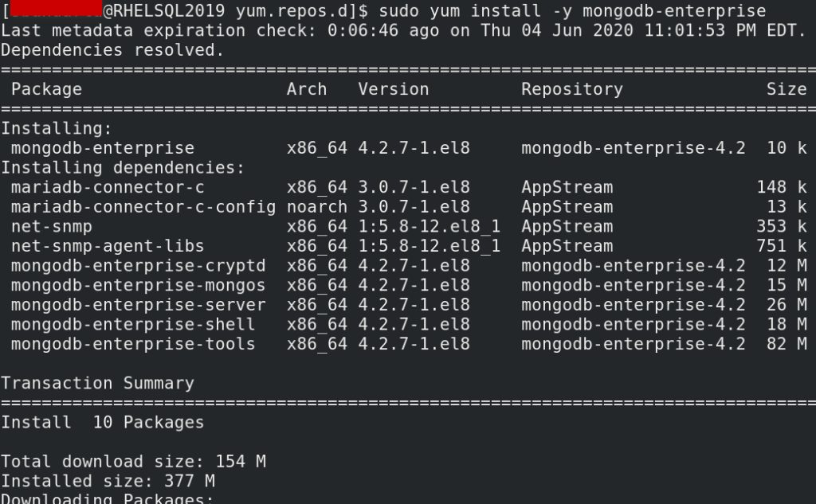816x504 pixels.
Task: Click the Arch column header
Action: coord(307,89)
